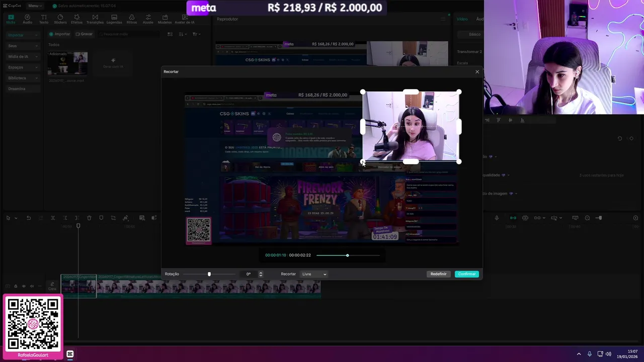Image resolution: width=644 pixels, height=362 pixels.
Task: Open the Legendas tab
Action: [x=114, y=19]
